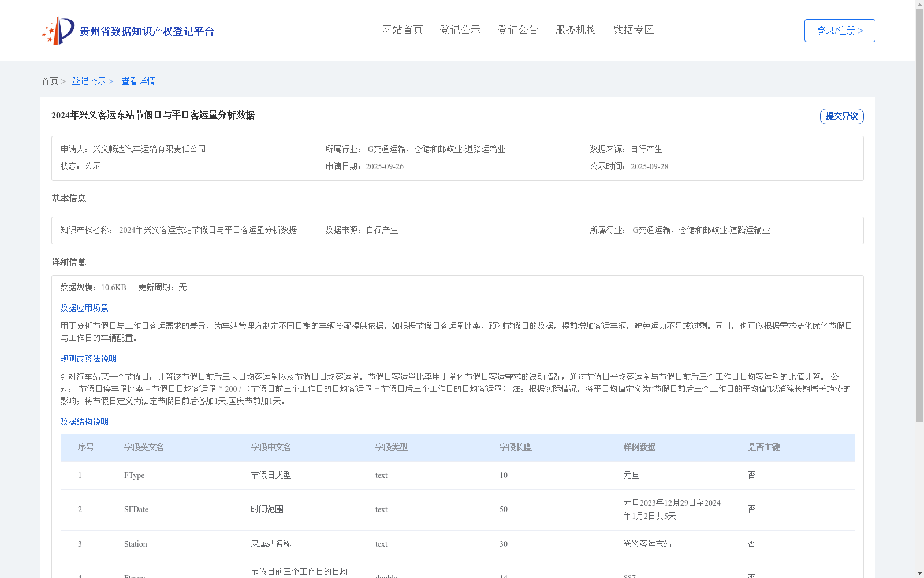Click the scrollbar up arrow

(x=919, y=4)
